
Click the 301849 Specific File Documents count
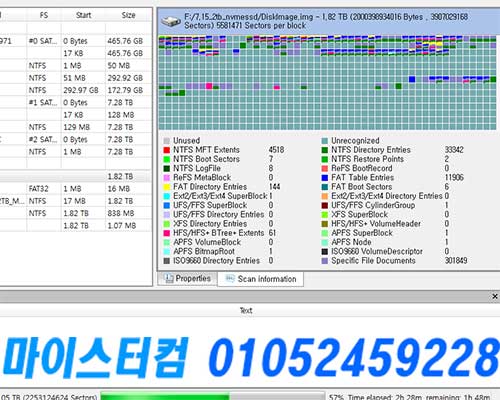tap(456, 261)
